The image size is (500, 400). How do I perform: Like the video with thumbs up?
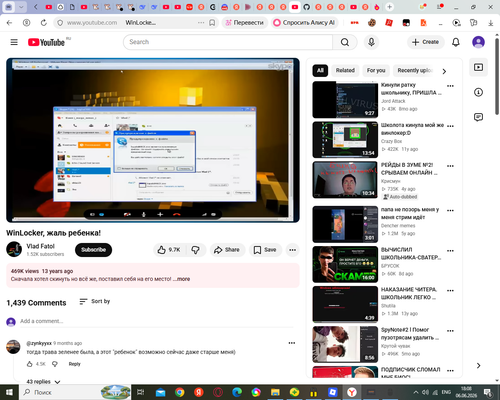(169, 250)
